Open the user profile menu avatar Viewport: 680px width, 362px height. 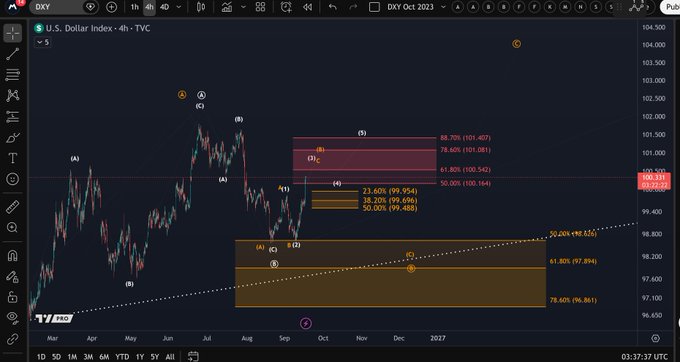13,7
